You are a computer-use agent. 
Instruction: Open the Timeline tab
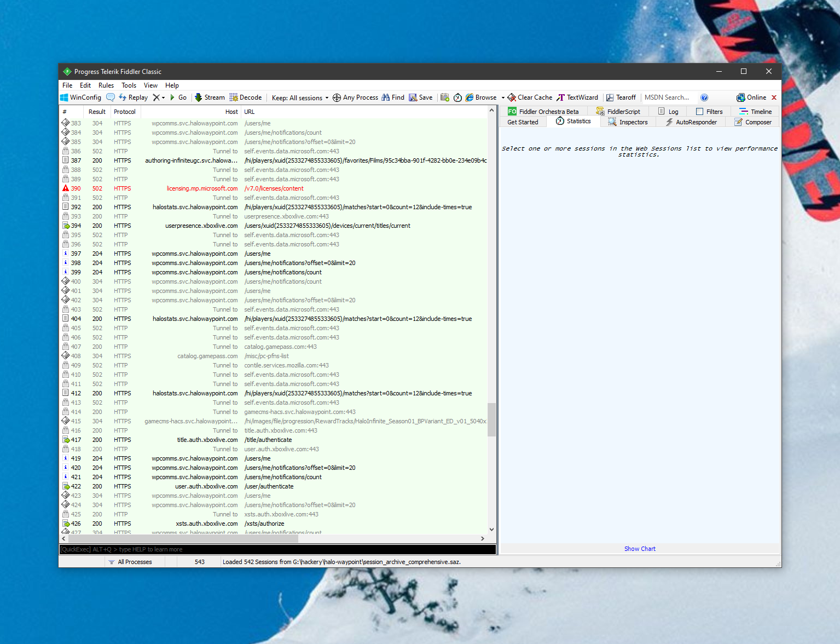coord(756,112)
